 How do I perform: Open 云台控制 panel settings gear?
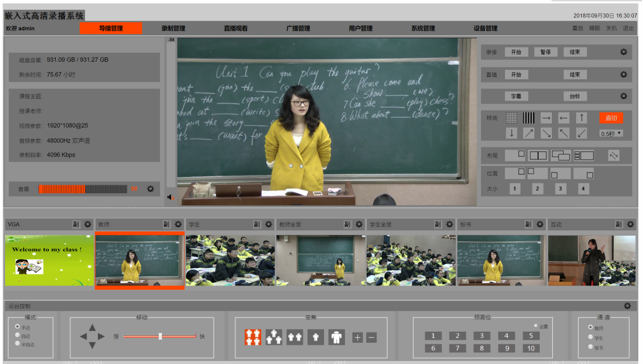tap(627, 306)
